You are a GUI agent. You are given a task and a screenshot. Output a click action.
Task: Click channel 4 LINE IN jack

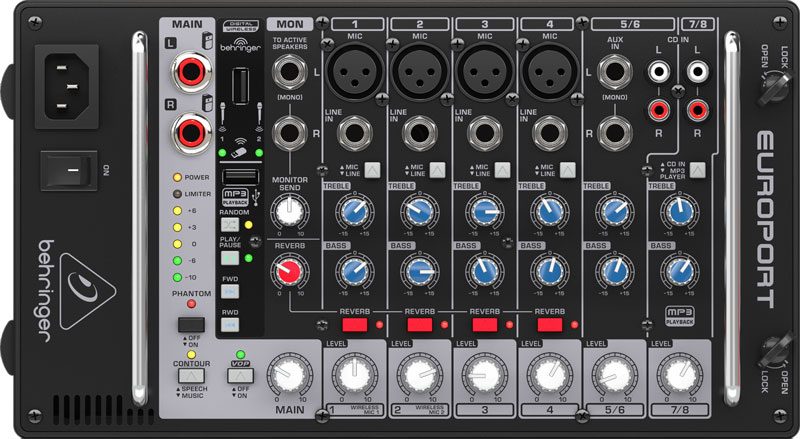click(550, 133)
